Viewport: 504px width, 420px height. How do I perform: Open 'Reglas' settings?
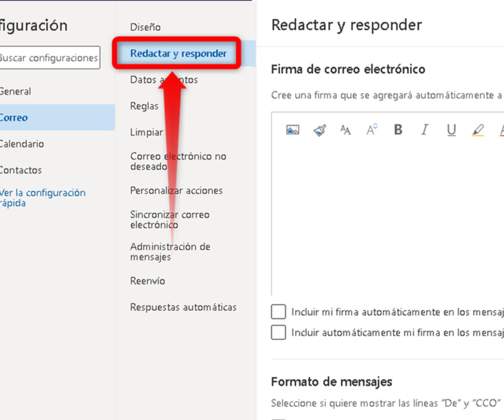[x=144, y=106]
